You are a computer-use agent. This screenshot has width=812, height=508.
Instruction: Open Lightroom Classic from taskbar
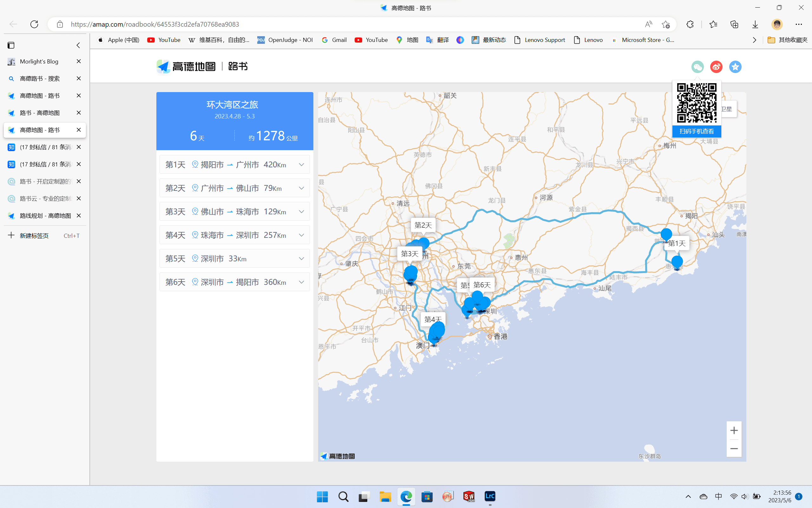(x=490, y=497)
